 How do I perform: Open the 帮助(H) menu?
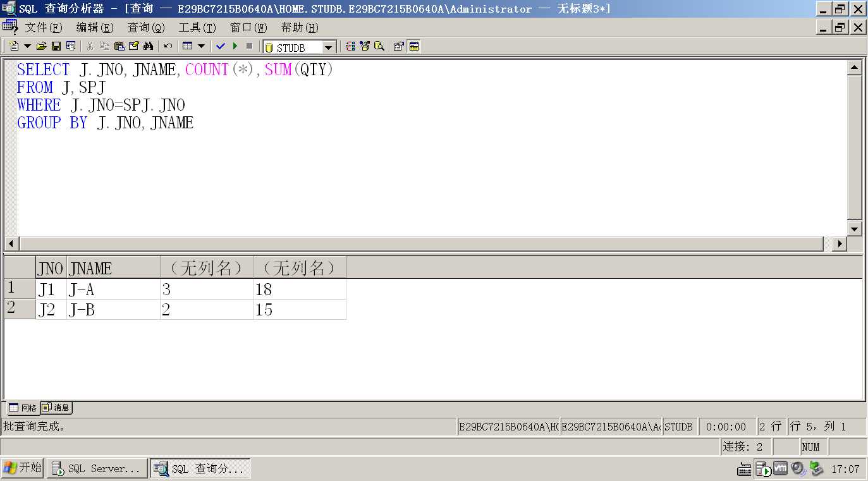coord(300,27)
